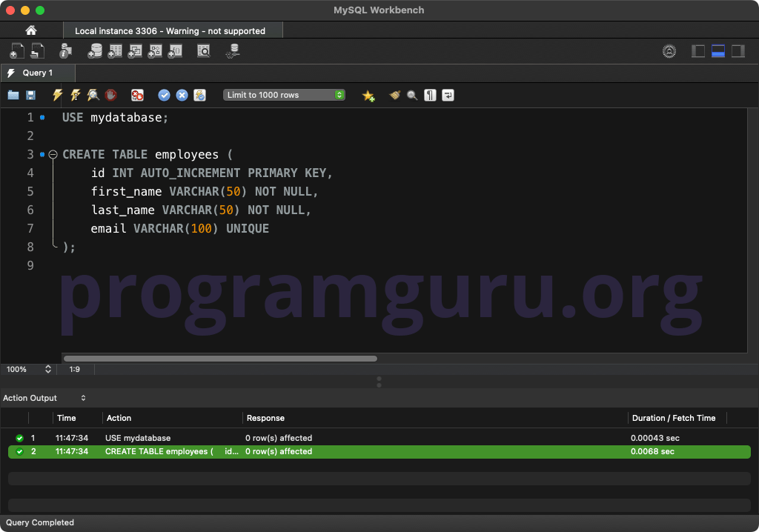
Task: Go to the home screen via the house icon
Action: coord(30,30)
